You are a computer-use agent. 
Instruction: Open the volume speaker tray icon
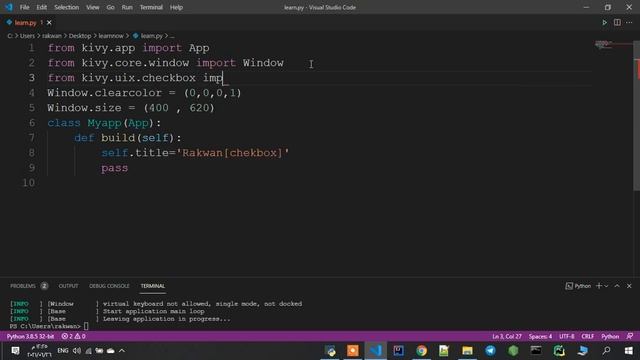pos(77,351)
